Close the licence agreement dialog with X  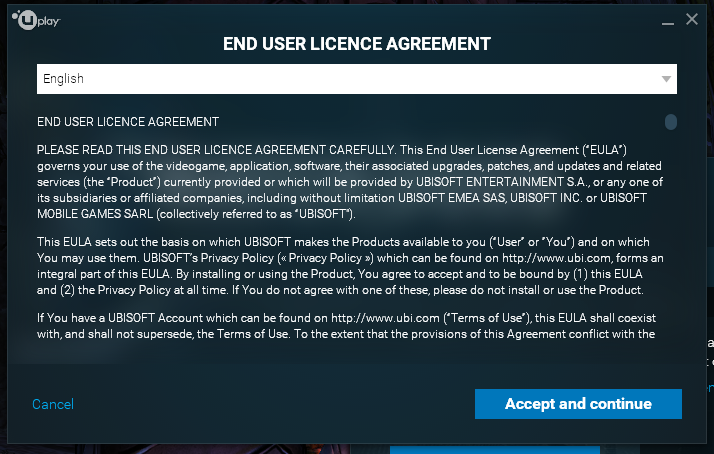tap(692, 19)
